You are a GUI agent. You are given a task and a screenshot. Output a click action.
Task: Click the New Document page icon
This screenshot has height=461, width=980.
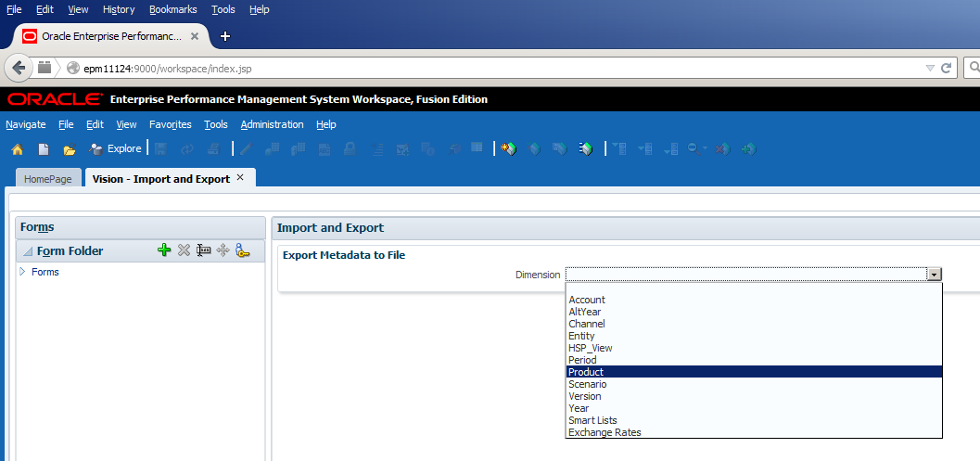(x=44, y=148)
